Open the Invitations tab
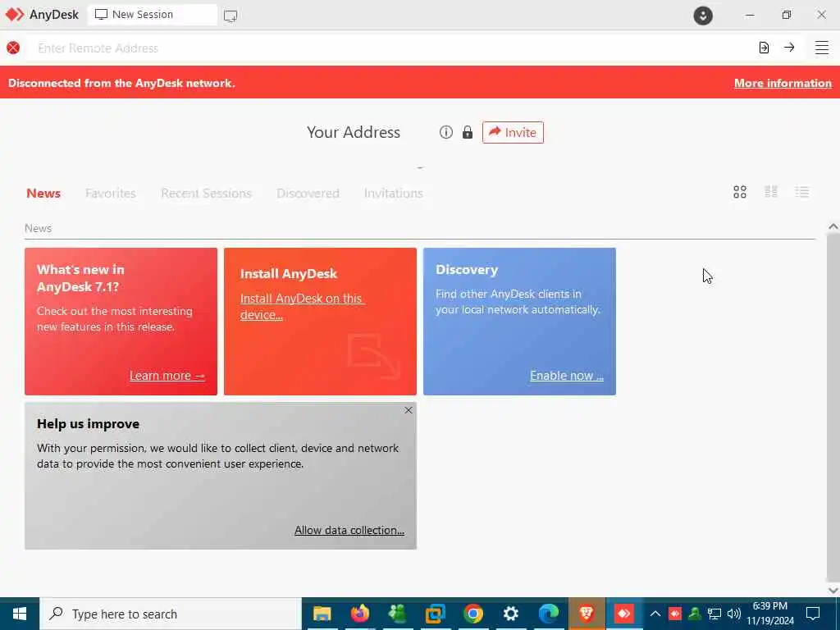This screenshot has height=630, width=840. click(x=394, y=194)
